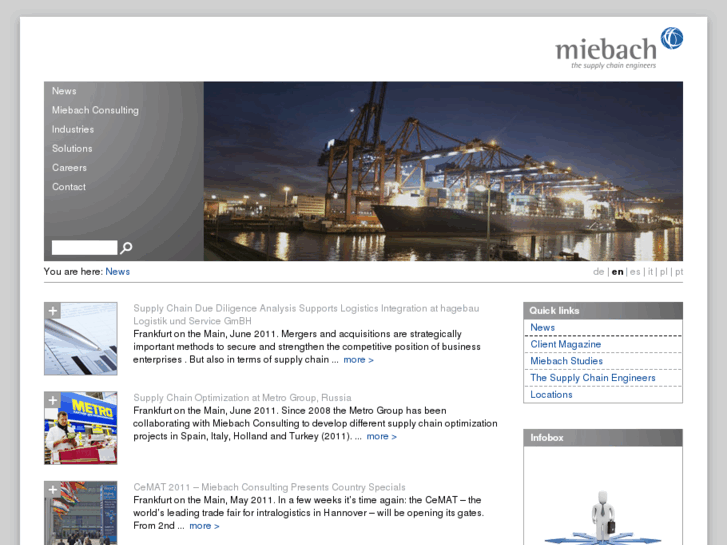Screen dimensions: 727x545
Task: Open the Careers menu item
Action: pos(69,167)
